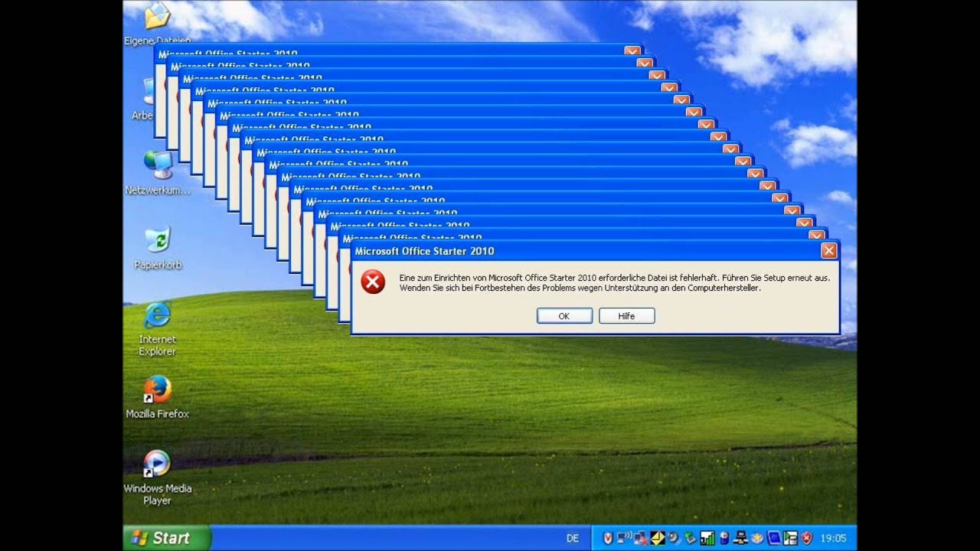
Task: Click the Safely Remove Hardware tray icon
Action: [690, 538]
